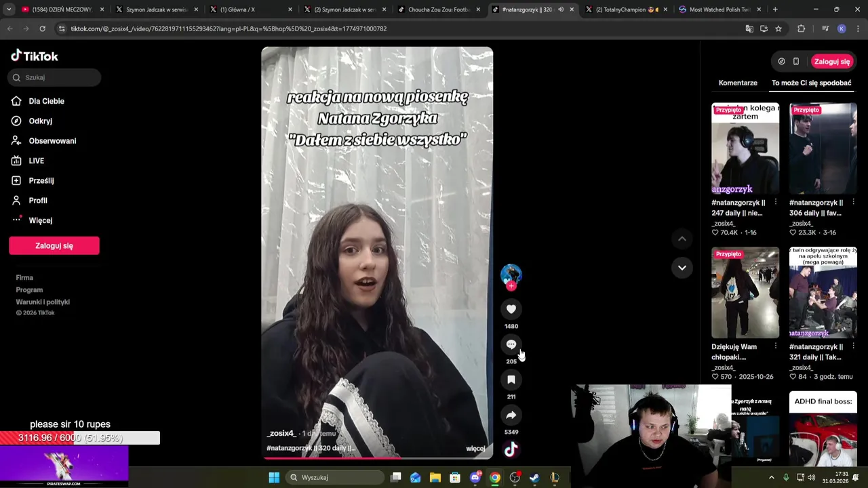Click the coin icon beside phone icon
The width and height of the screenshot is (868, 488).
click(781, 62)
